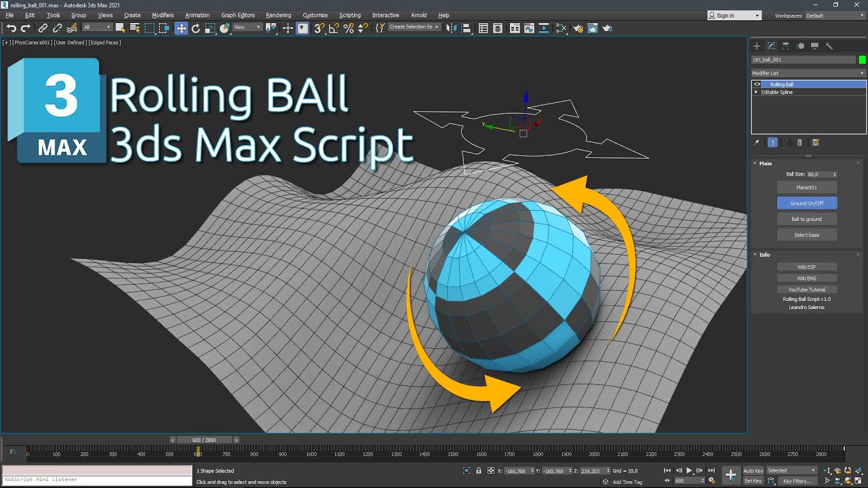Screen dimensions: 868x488
Task: Open the Arnold menu
Action: click(418, 15)
